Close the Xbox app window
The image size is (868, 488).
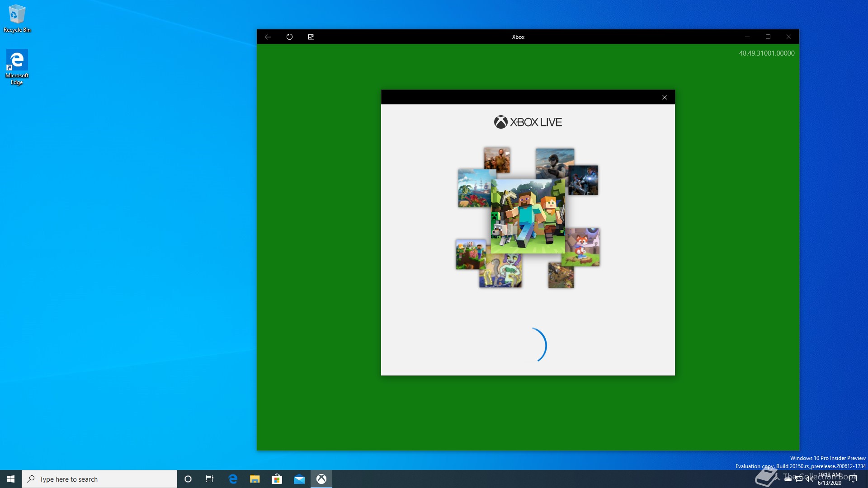789,37
